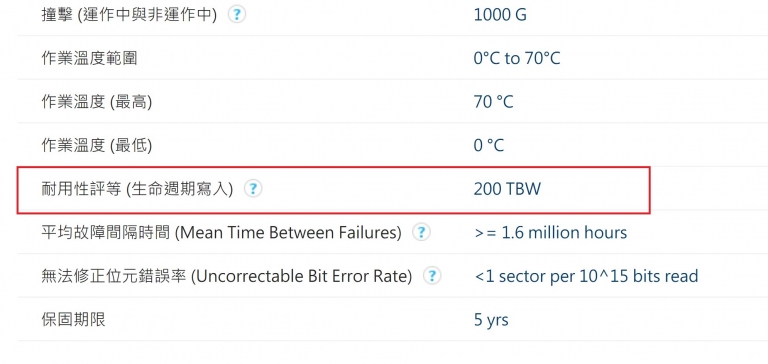Viewport: 768px width, 364px height.
Task: Click the 保固期限 label
Action: pos(73,320)
